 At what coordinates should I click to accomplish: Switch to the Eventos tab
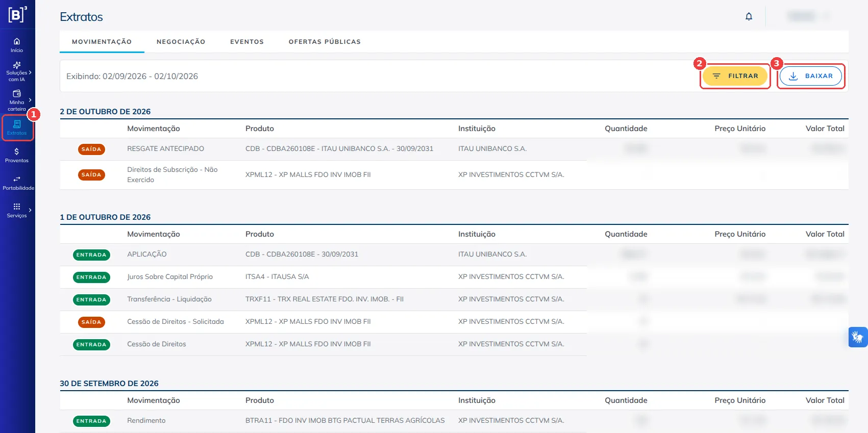(247, 42)
